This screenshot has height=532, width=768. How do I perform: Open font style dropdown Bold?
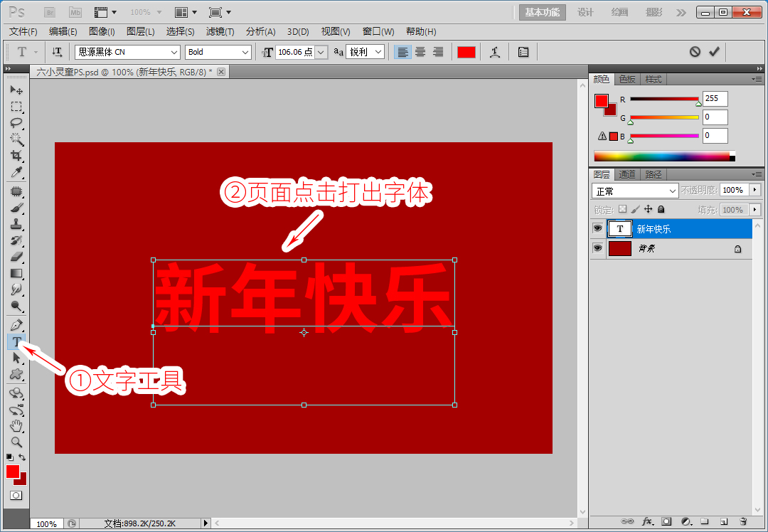218,52
